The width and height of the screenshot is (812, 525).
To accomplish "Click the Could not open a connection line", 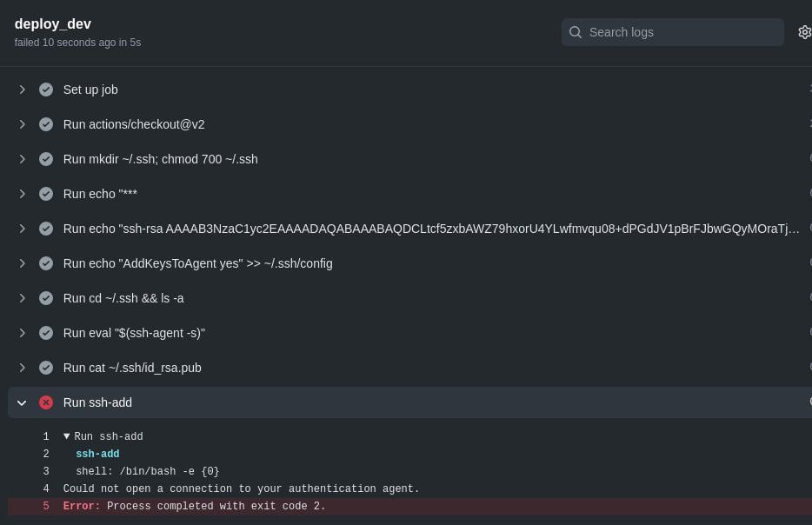I will pos(241,488).
